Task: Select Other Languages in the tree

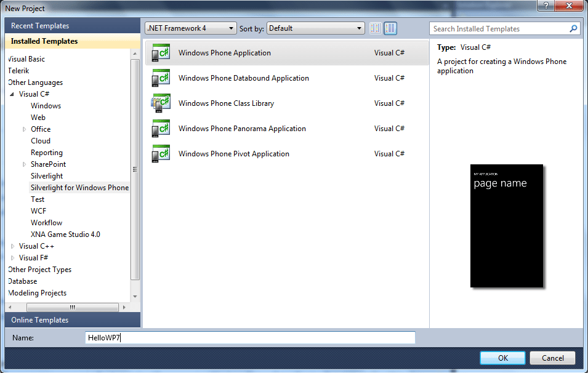Action: click(35, 82)
